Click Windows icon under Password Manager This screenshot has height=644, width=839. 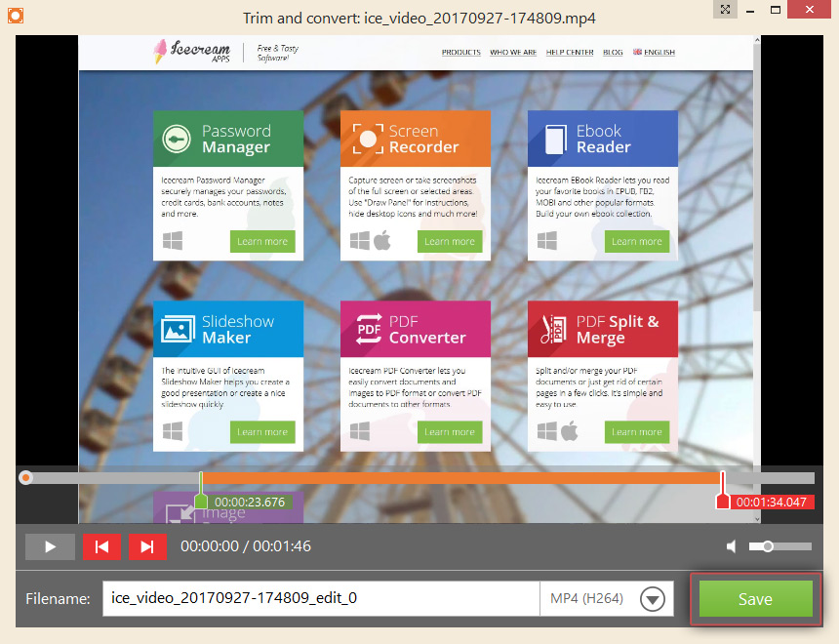173,241
